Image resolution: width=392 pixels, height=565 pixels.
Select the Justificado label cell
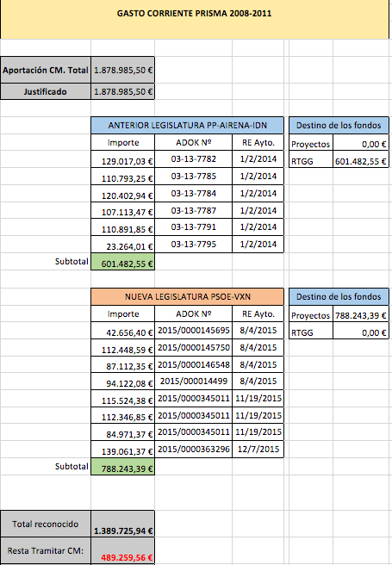tap(46, 91)
